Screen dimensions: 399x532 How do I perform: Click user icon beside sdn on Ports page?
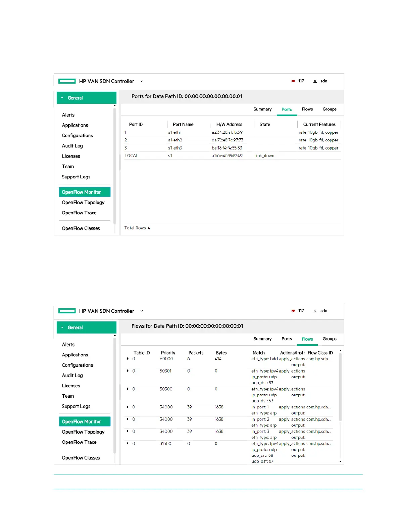pos(315,81)
